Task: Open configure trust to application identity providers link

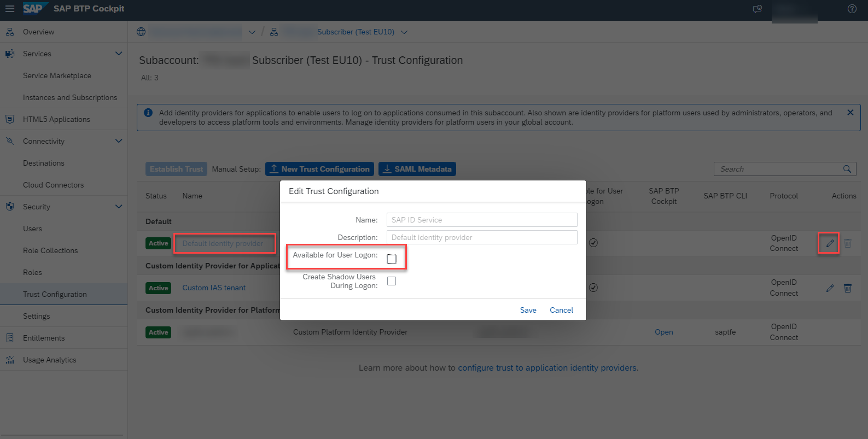Action: [x=547, y=368]
